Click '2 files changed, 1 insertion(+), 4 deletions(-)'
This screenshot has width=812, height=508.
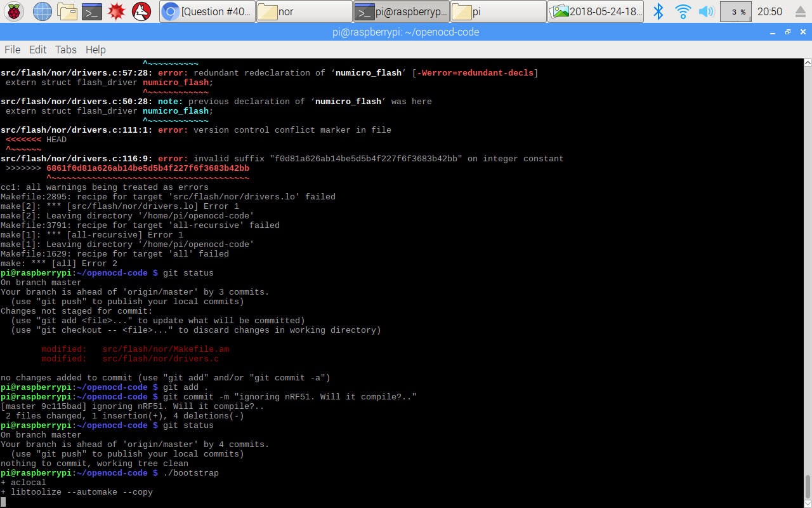point(125,416)
